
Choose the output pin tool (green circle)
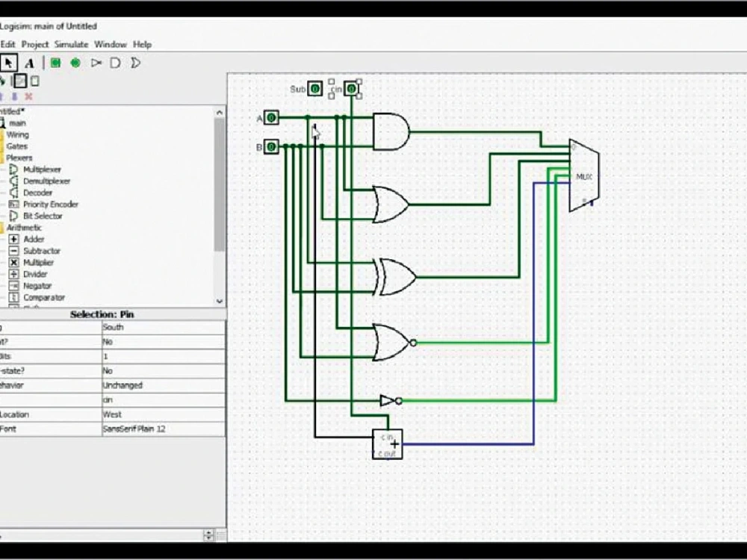pos(75,63)
